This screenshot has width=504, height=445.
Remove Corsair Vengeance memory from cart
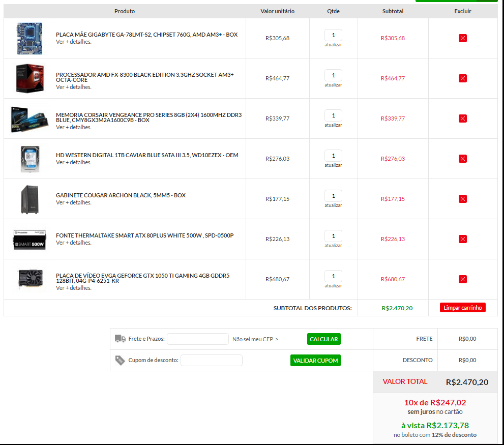pos(462,118)
